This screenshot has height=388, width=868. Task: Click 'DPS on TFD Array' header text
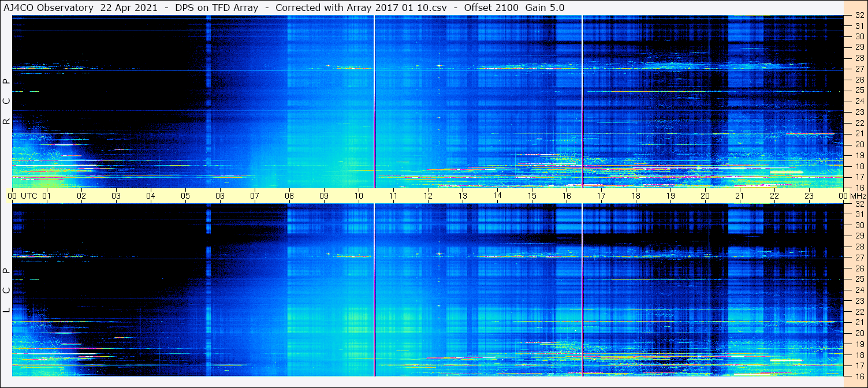point(216,8)
